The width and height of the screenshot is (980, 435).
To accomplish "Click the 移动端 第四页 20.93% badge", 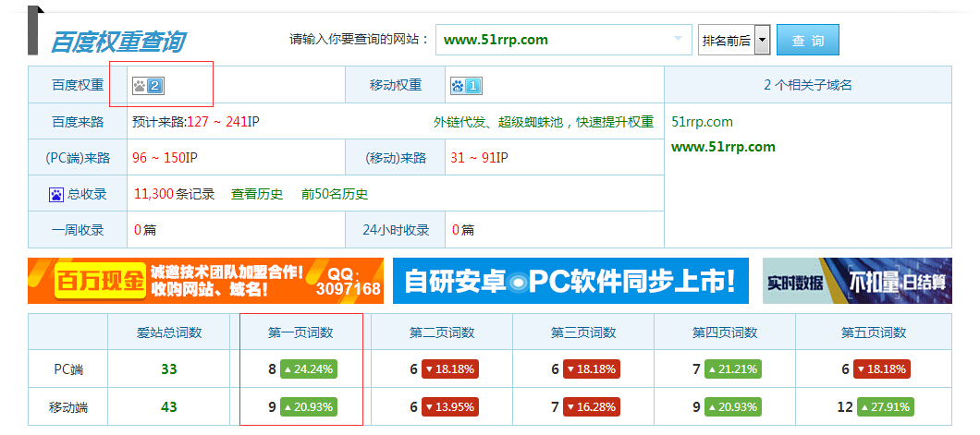I will pos(732,407).
